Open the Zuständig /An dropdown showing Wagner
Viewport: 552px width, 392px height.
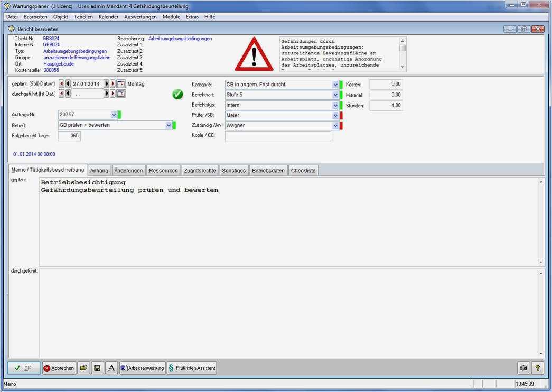335,125
